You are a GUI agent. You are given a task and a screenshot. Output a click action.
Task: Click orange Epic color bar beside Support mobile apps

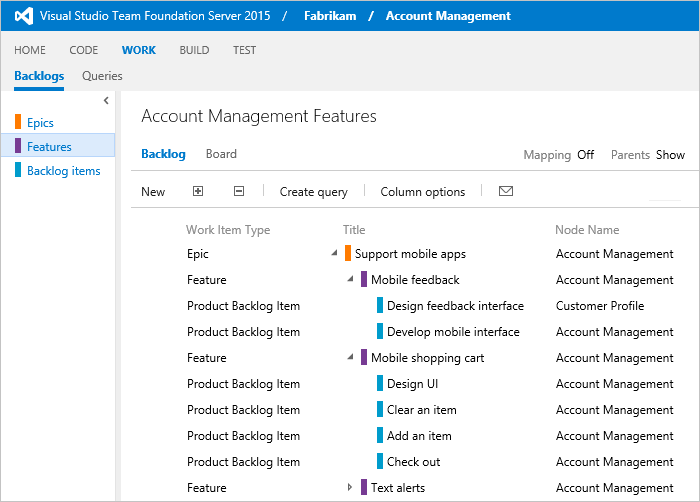pyautogui.click(x=348, y=253)
